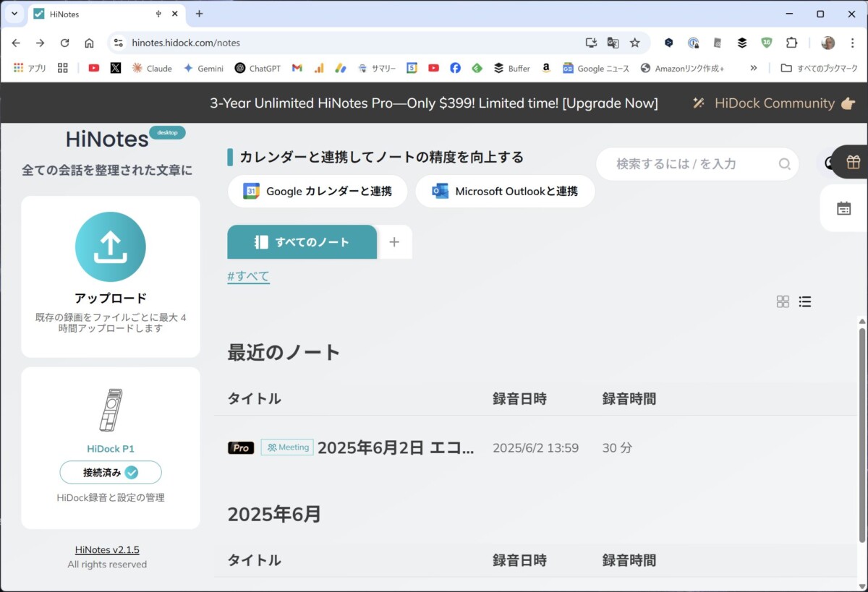Open the calendar side panel icon
Screen dimensions: 868x592
pos(843,208)
